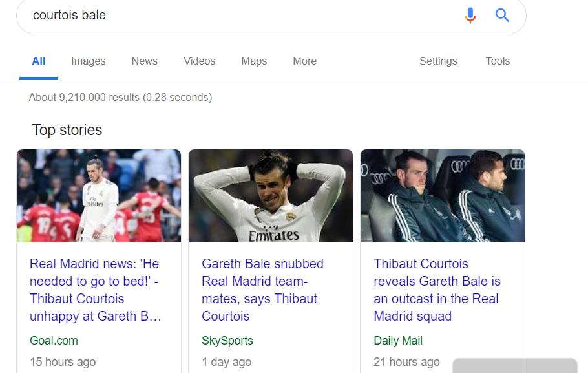Image resolution: width=588 pixels, height=373 pixels.
Task: Click the blue magnifier search icon
Action: click(x=502, y=16)
